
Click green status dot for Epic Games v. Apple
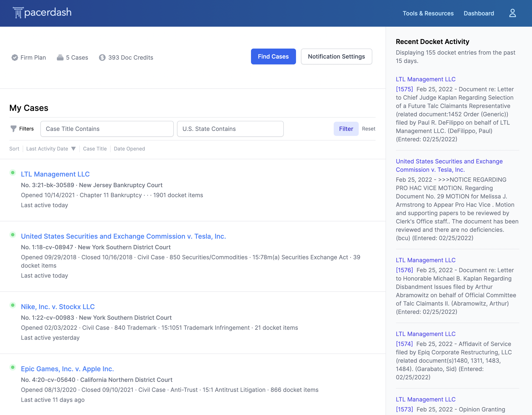pyautogui.click(x=13, y=367)
